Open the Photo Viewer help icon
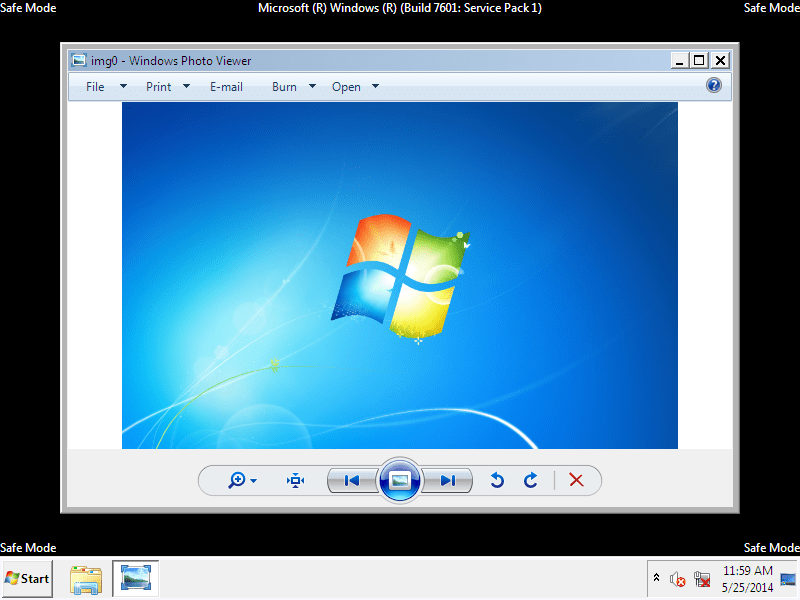This screenshot has height=600, width=800. [713, 85]
